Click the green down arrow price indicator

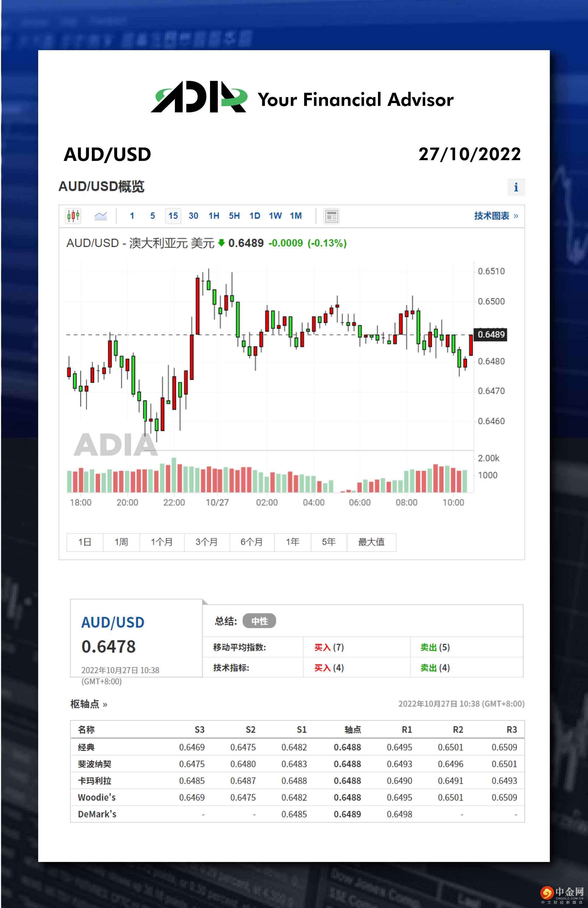[221, 243]
